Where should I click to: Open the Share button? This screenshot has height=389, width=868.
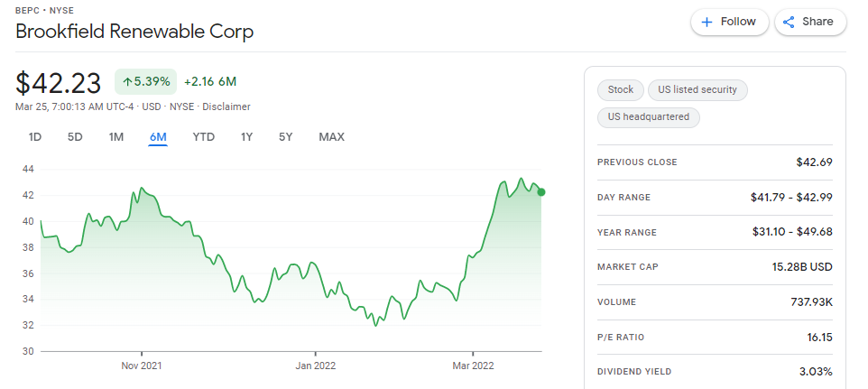click(x=810, y=23)
